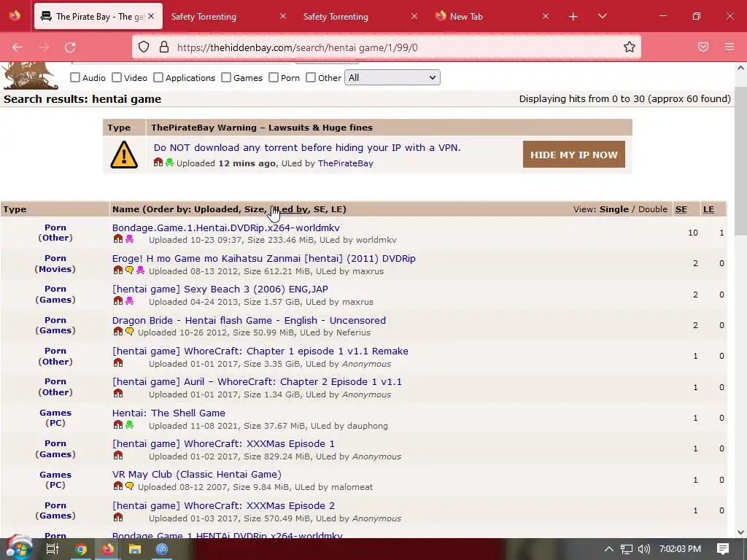This screenshot has height=560, width=747.
Task: Switch to Double view
Action: tap(653, 209)
